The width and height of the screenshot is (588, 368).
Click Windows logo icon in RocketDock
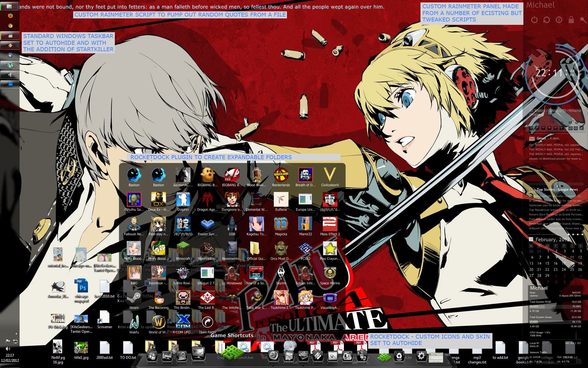(152, 356)
